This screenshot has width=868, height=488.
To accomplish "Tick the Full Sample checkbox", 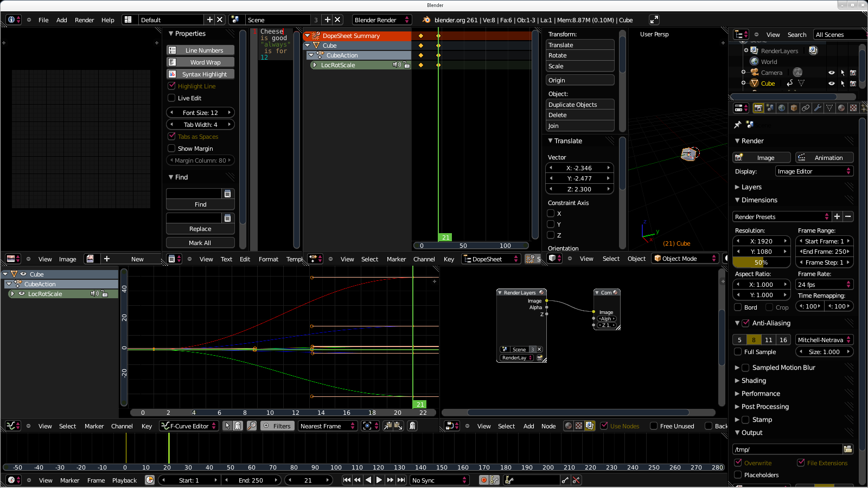I will click(x=738, y=352).
